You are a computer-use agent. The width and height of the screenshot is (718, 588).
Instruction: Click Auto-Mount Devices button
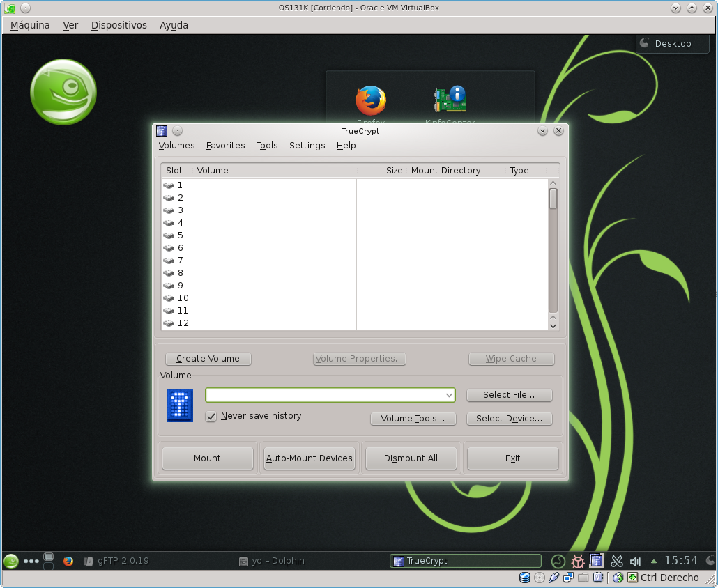[x=310, y=458]
